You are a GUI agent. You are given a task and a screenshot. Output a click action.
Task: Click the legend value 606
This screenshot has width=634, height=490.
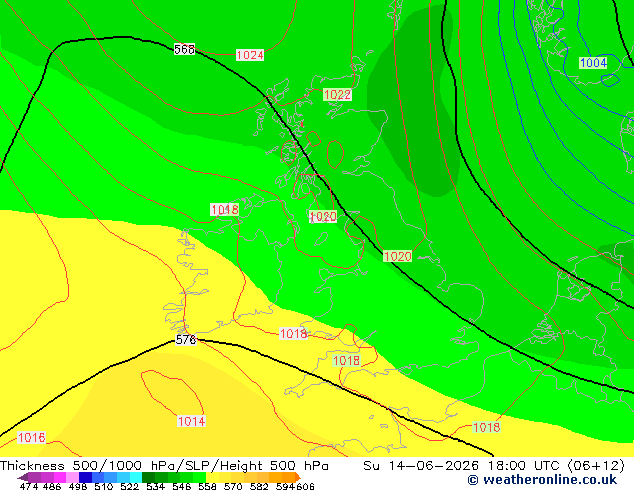pyautogui.click(x=305, y=486)
